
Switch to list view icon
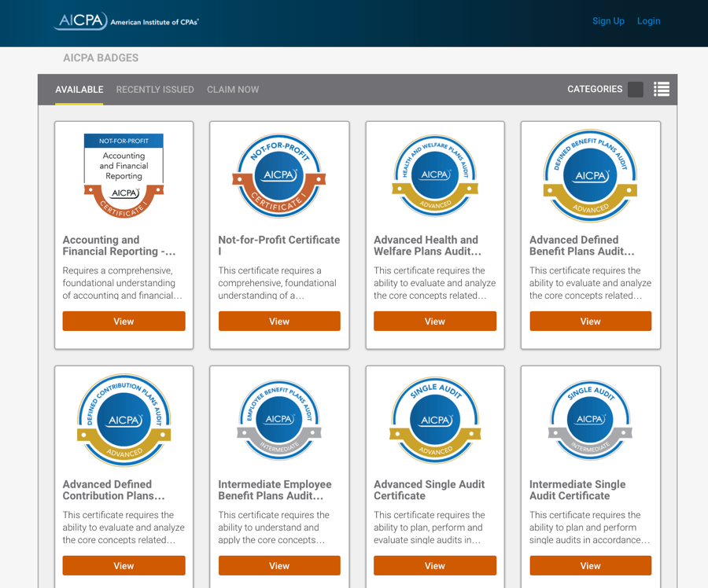coord(662,90)
